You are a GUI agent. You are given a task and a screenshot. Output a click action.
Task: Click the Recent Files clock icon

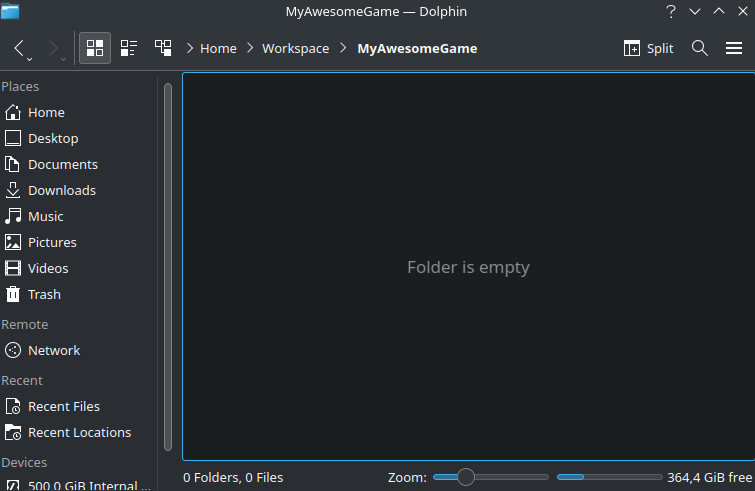click(x=13, y=406)
